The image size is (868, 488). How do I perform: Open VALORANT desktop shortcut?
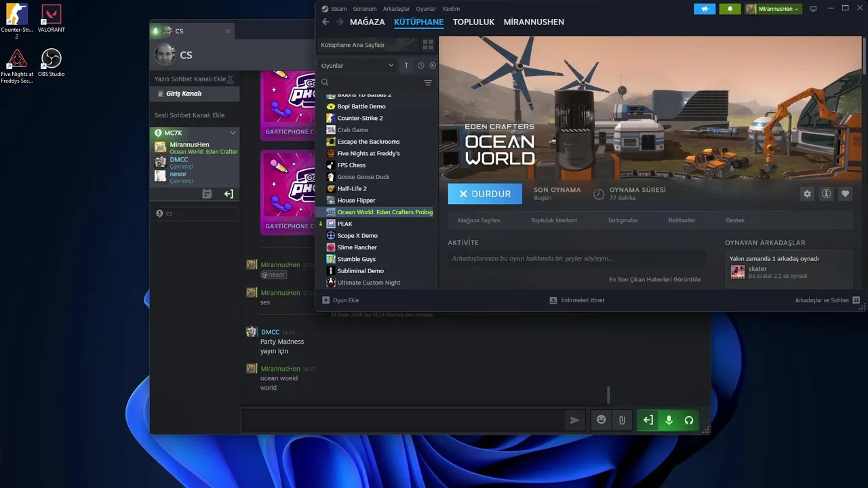tap(52, 18)
